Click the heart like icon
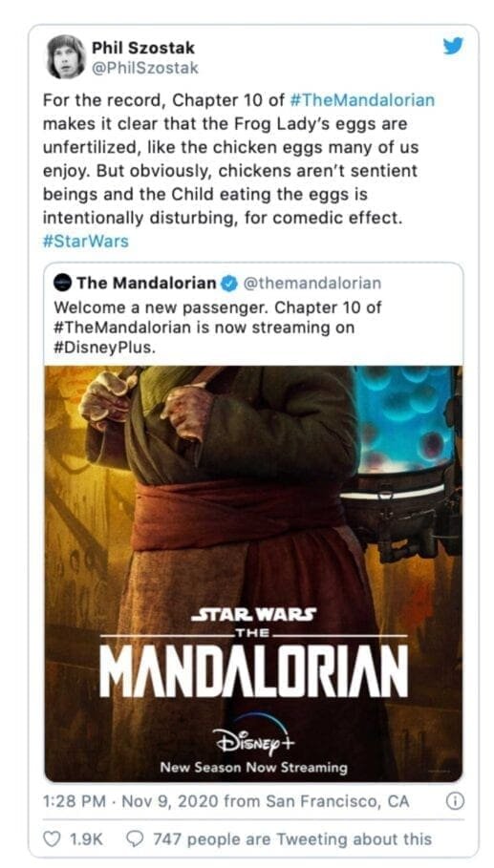The image size is (494, 868). 51,838
